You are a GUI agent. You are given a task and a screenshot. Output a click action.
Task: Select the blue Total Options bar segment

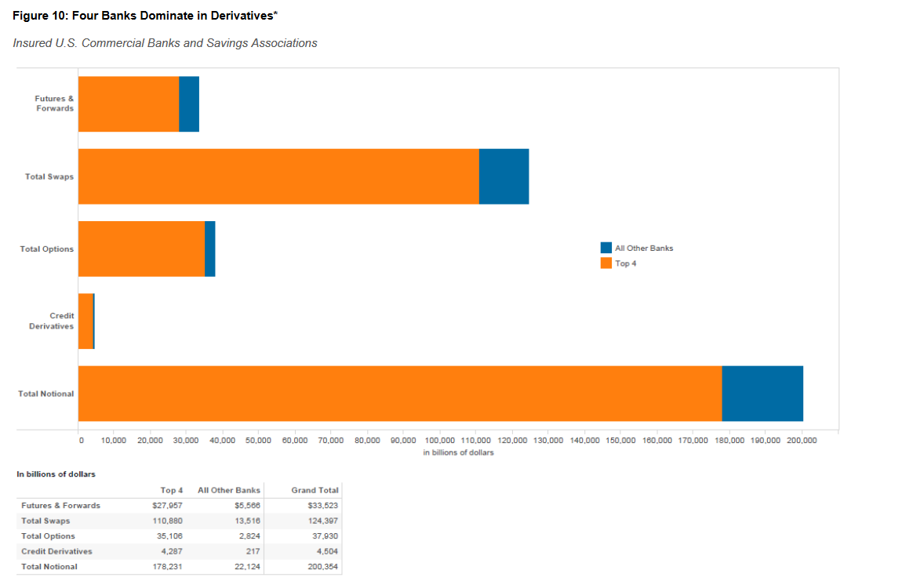pos(209,249)
